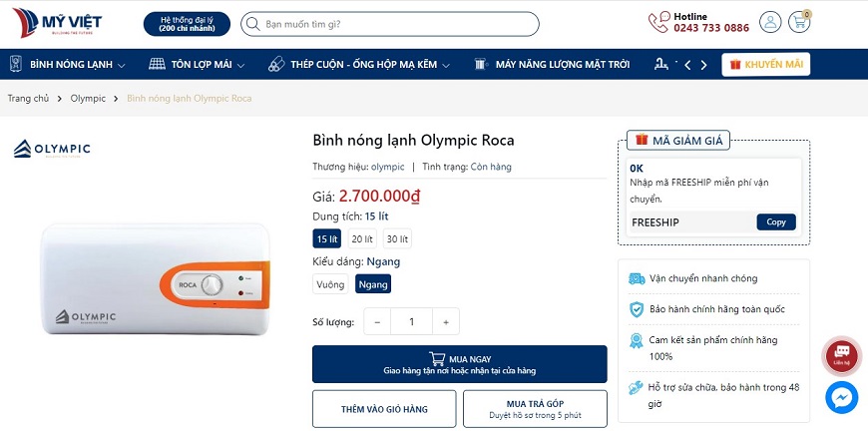Choose the Vuông style option

pyautogui.click(x=330, y=283)
